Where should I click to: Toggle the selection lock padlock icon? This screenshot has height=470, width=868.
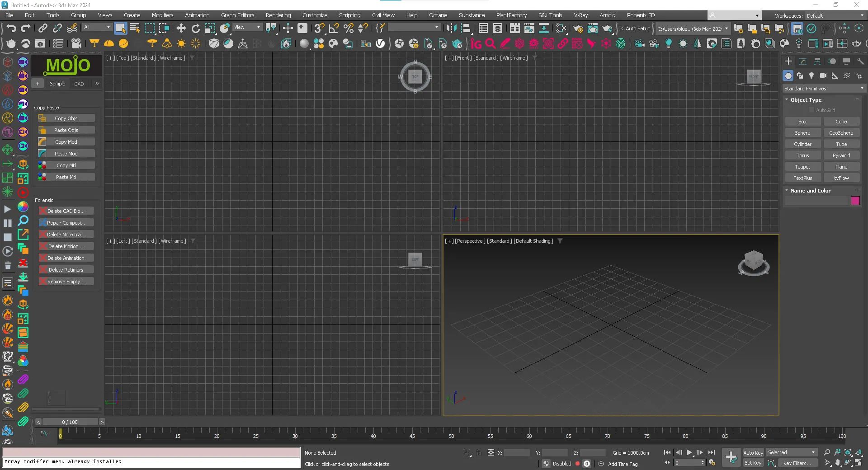click(479, 452)
